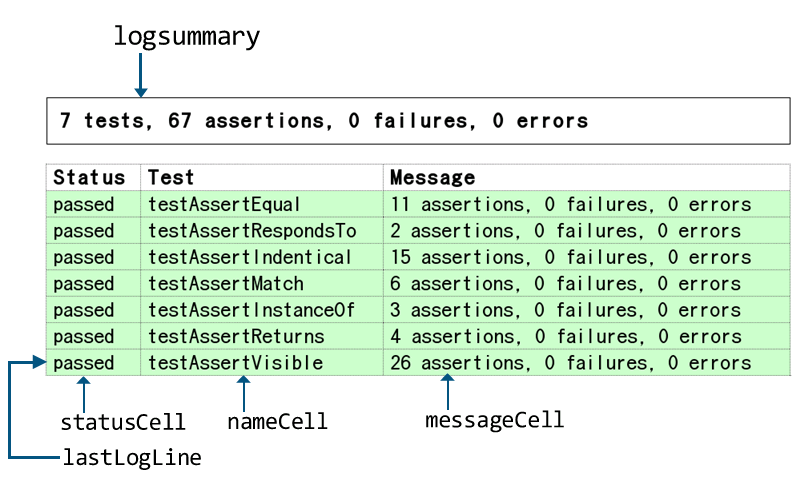The width and height of the screenshot is (796, 488).
Task: Click the testAssertVisible test name cell
Action: 262,363
